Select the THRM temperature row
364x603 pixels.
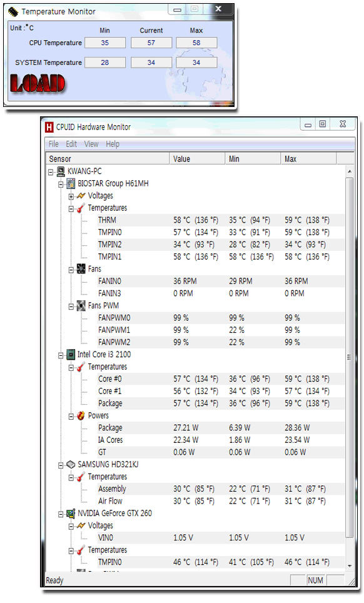(195, 220)
